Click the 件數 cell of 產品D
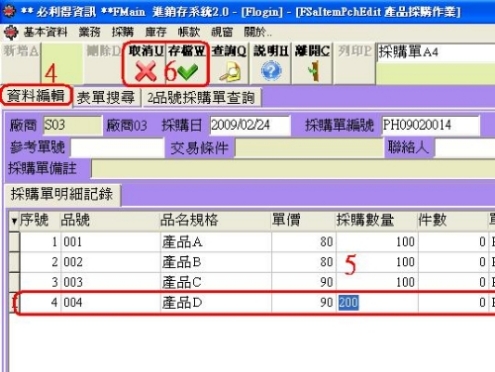Screen dimensions: 495x372 click(453, 303)
